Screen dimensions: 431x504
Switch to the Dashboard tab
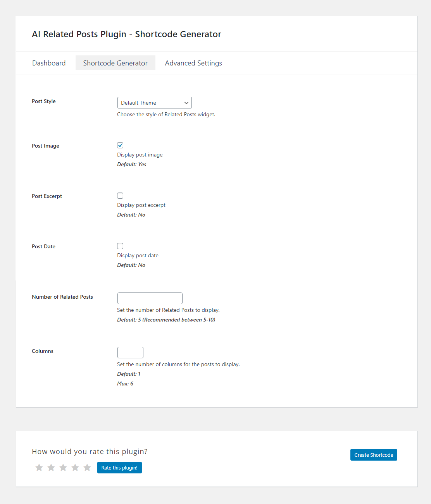(49, 63)
